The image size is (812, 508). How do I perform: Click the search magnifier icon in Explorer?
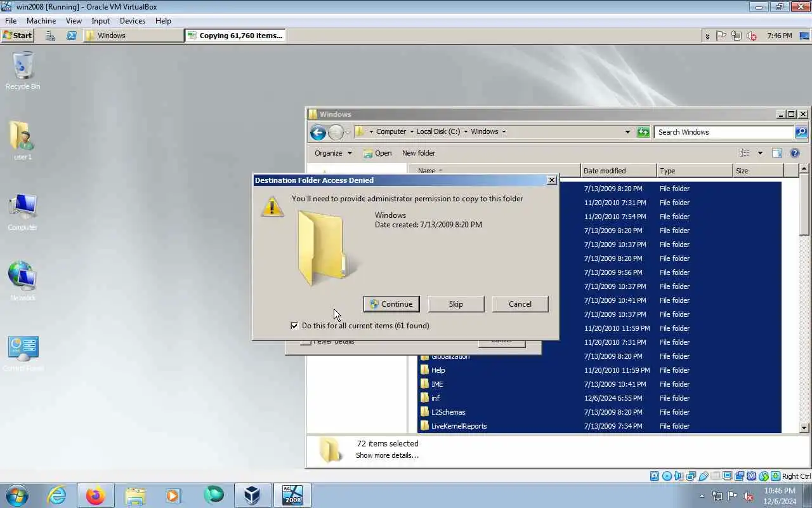tap(801, 132)
